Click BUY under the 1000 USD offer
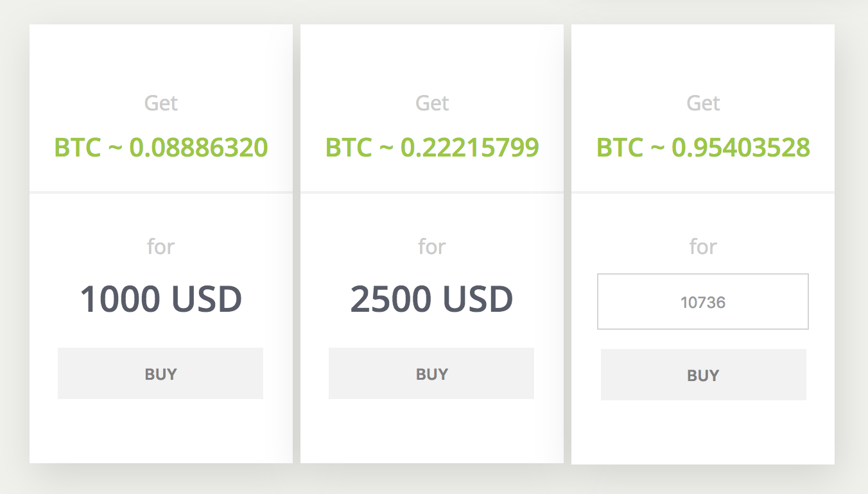Screen dimensions: 868x494 click(x=161, y=373)
